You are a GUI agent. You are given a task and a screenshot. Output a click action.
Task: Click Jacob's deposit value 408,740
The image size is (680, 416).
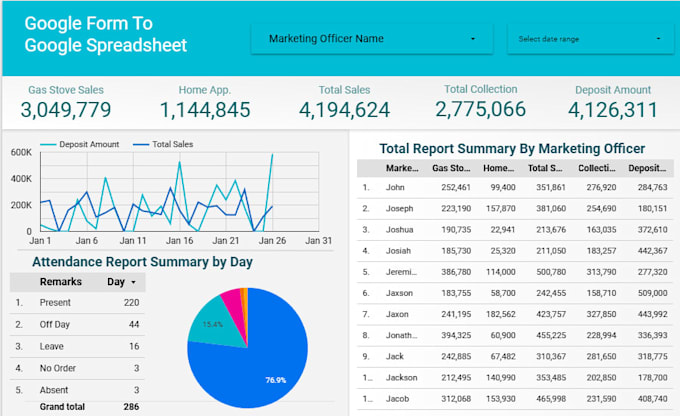click(x=652, y=399)
